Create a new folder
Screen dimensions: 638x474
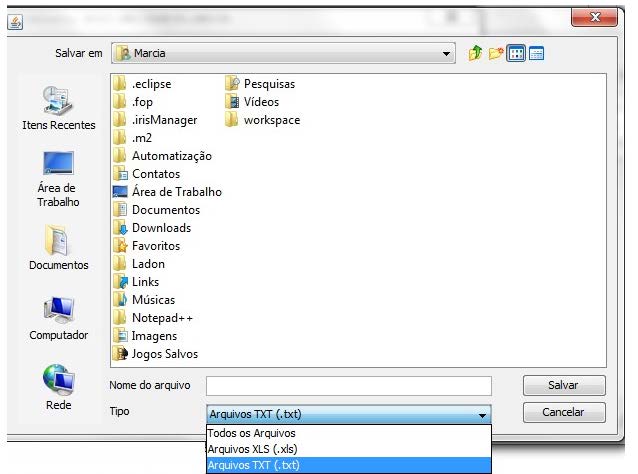[496, 53]
